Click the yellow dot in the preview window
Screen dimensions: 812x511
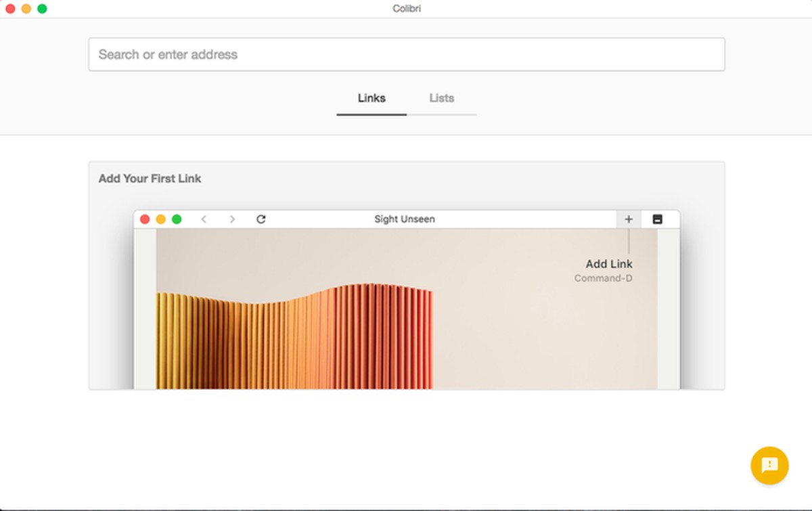pos(161,219)
